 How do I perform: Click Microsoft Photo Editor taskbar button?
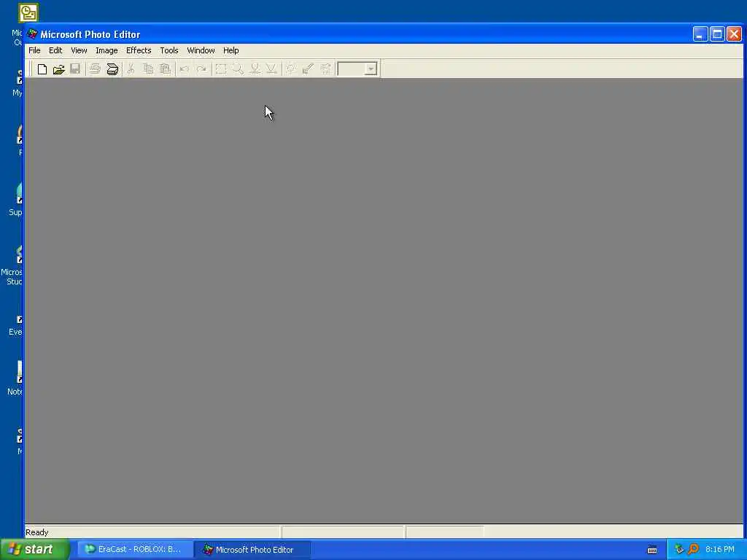[x=252, y=550]
